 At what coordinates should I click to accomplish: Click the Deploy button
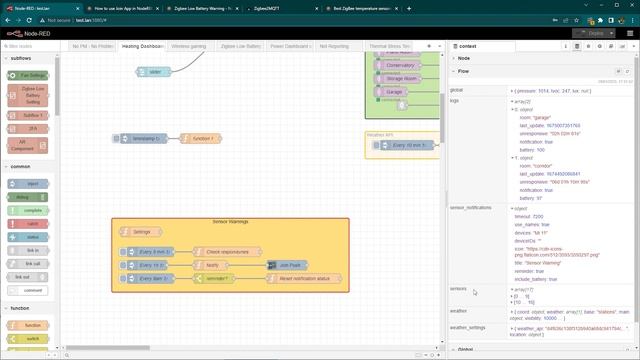pos(591,33)
